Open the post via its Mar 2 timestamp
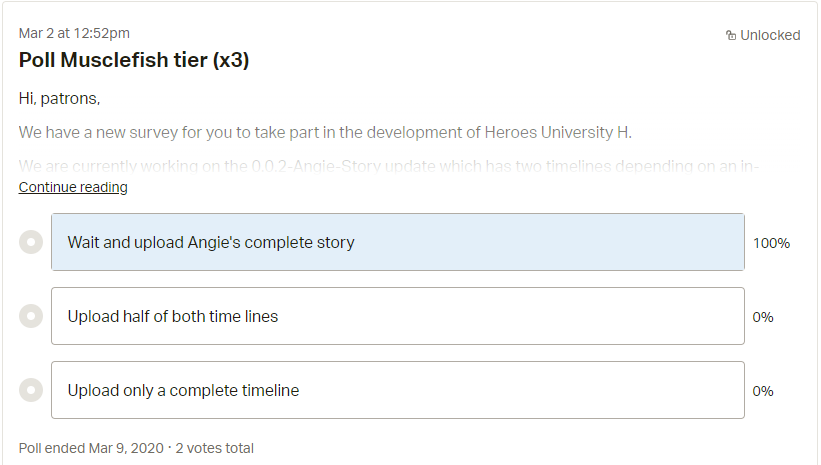 pyautogui.click(x=74, y=33)
